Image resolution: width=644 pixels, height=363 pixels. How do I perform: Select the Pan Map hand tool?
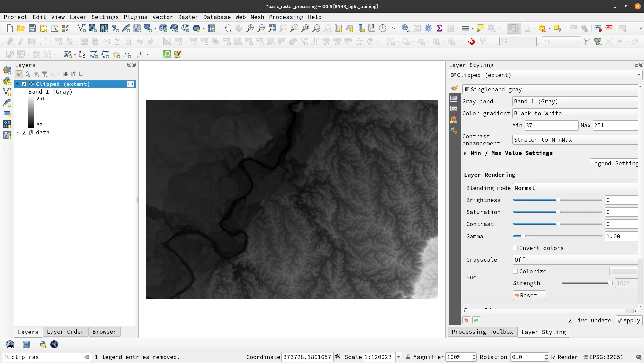[x=228, y=29]
